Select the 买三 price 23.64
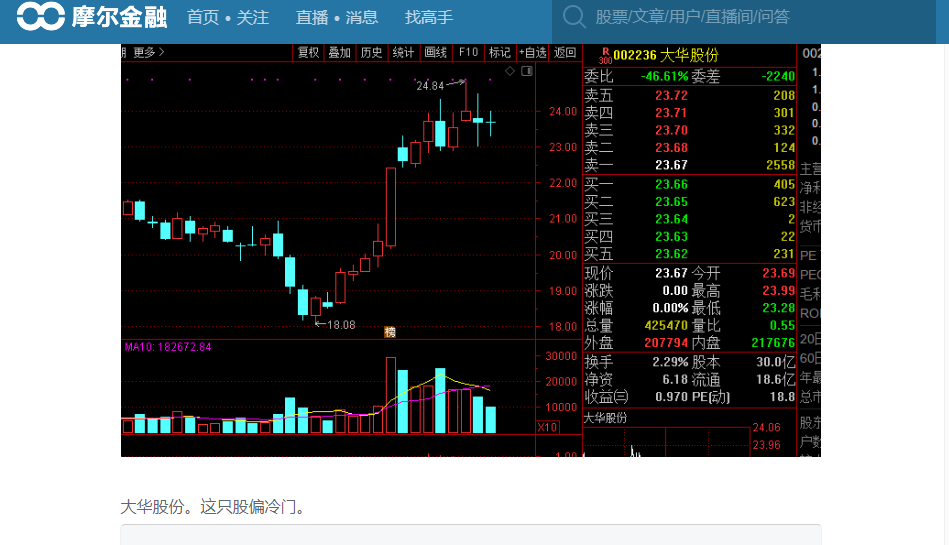This screenshot has height=545, width=949. 671,219
